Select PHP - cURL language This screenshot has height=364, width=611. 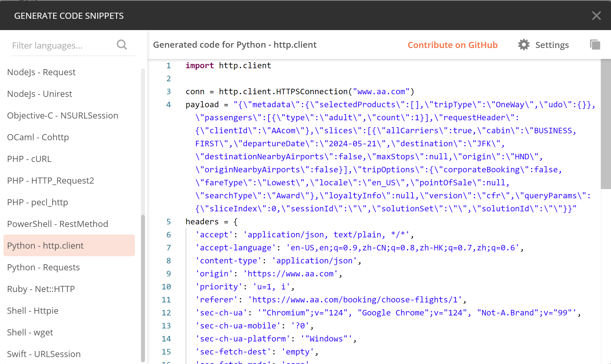tap(69, 159)
